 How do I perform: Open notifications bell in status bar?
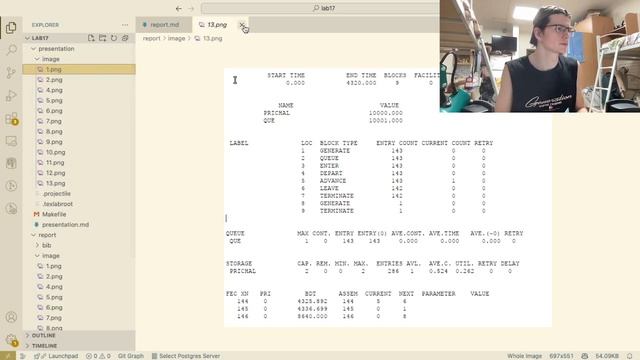click(x=629, y=356)
